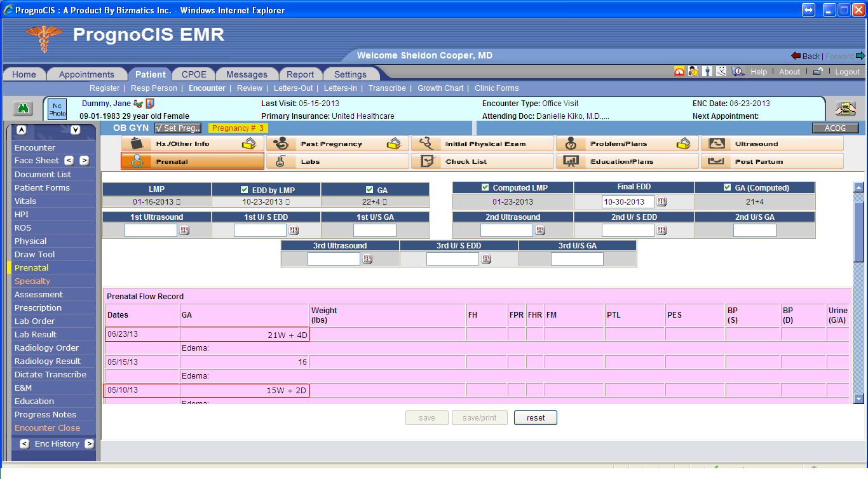The width and height of the screenshot is (868, 479).
Task: Open calendar picker for 2nd Ultrasound
Action: coord(540,230)
